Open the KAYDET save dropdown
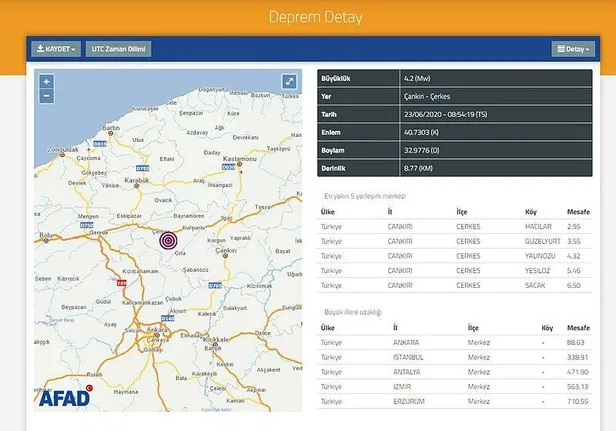 click(56, 48)
